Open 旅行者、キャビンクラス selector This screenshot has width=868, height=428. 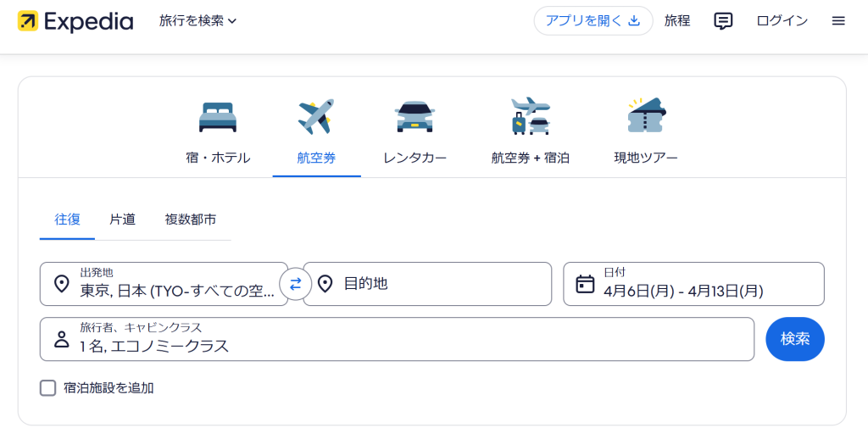click(397, 339)
